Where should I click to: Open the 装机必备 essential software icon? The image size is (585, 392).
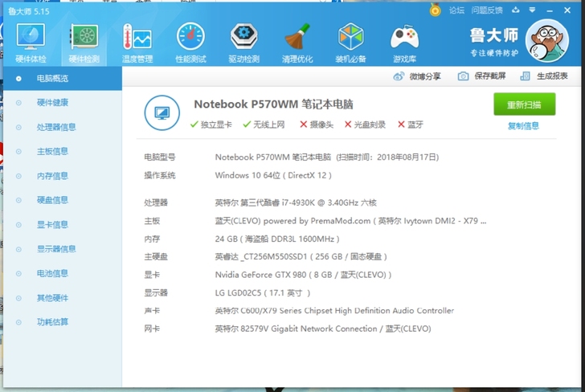pos(351,42)
